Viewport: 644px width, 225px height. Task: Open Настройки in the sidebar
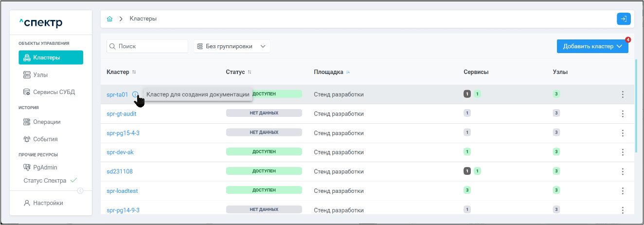pyautogui.click(x=48, y=203)
